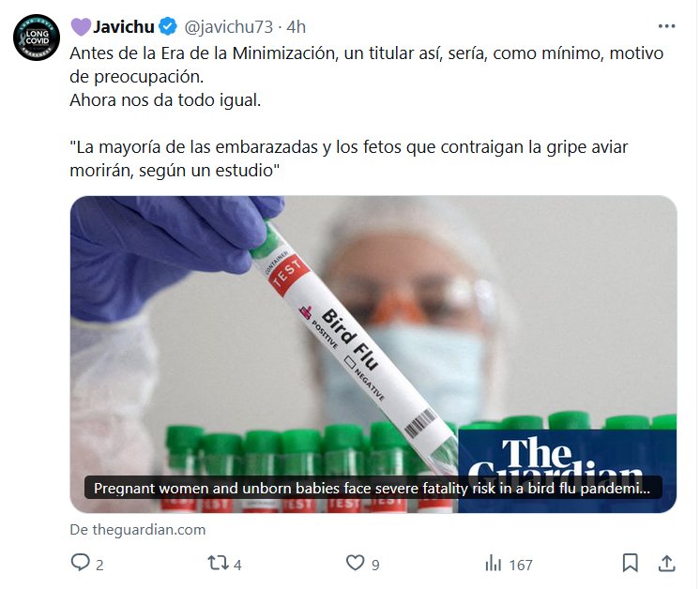
Task: Click the share upload icon
Action: click(x=666, y=563)
